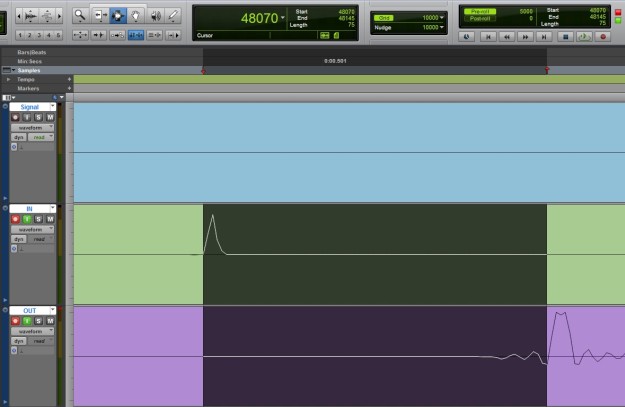Select the Bars|Beats ruler
Viewport: 625px width, 407px height.
click(31, 52)
